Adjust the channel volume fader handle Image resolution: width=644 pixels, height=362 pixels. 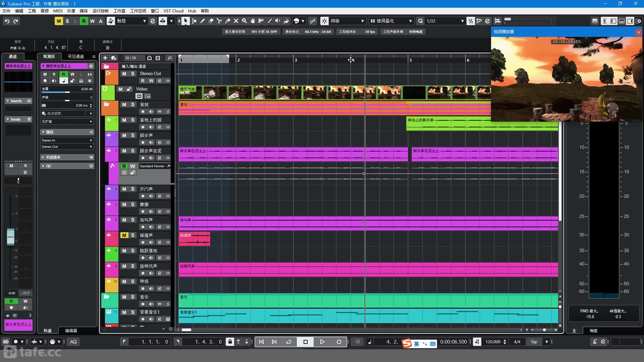click(11, 237)
